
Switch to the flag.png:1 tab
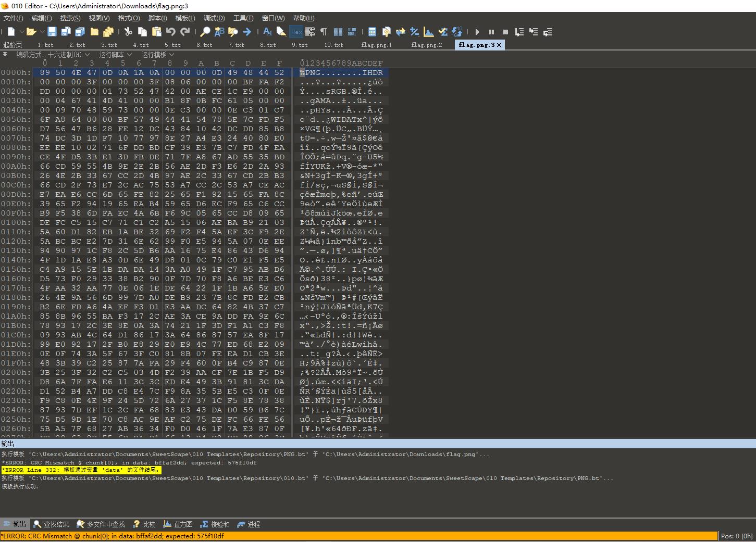click(x=377, y=45)
